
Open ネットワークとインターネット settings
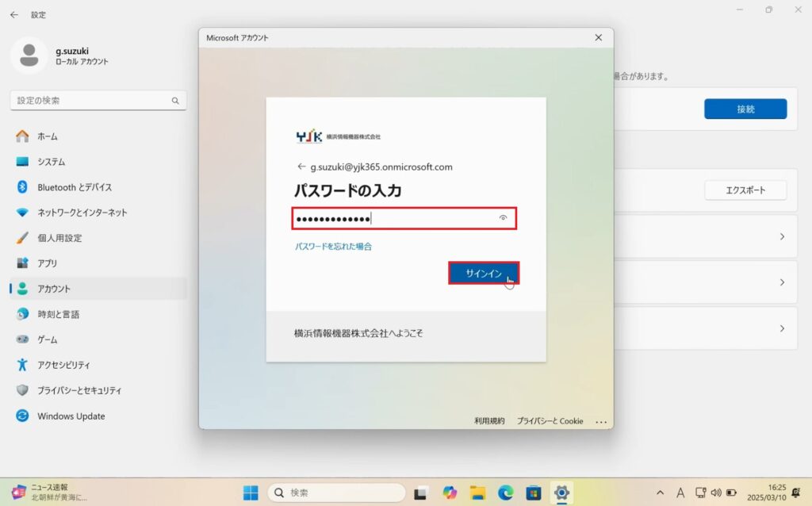click(98, 213)
